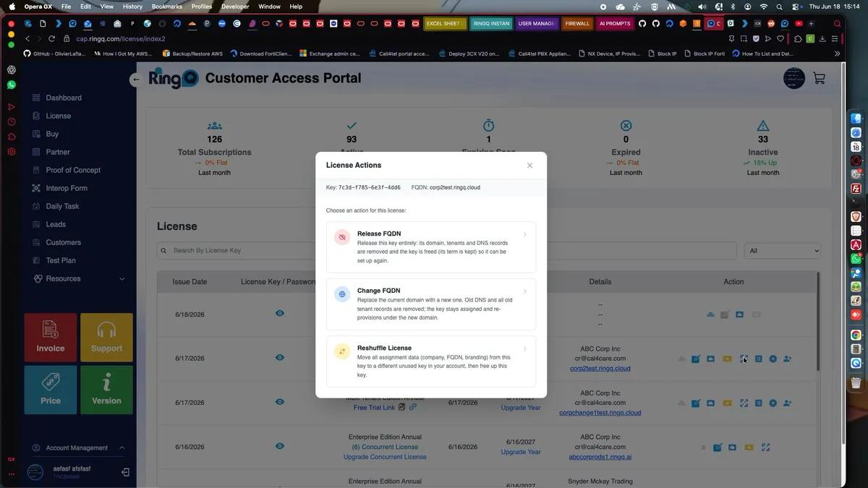This screenshot has height=488, width=868.
Task: Click add-user icon in corp2test.ringq.cloud row
Action: 788,359
